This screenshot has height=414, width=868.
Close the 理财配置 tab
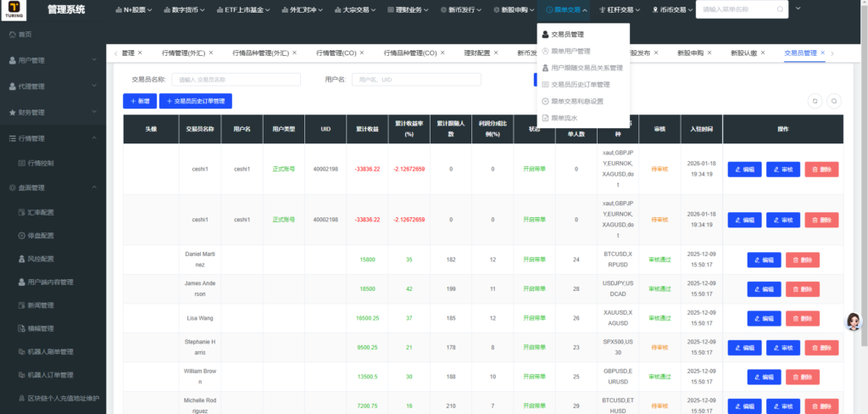[x=496, y=53]
